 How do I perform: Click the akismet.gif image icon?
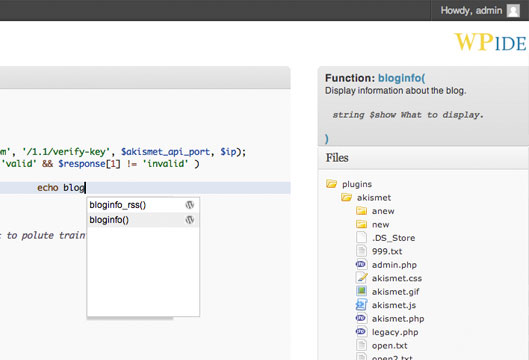point(361,291)
